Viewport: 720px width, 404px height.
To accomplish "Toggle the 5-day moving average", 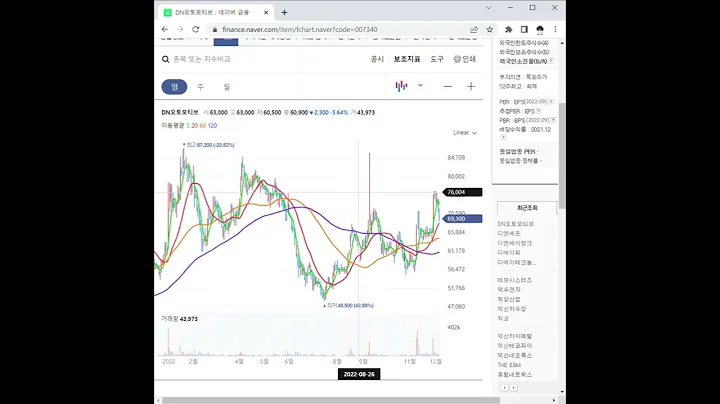I will tap(188, 125).
